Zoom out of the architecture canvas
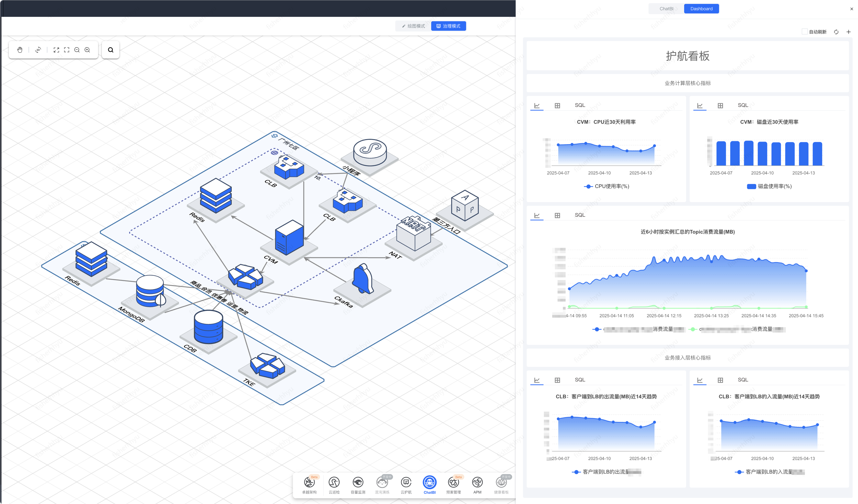Screen dimensions: 858x504 77,50
